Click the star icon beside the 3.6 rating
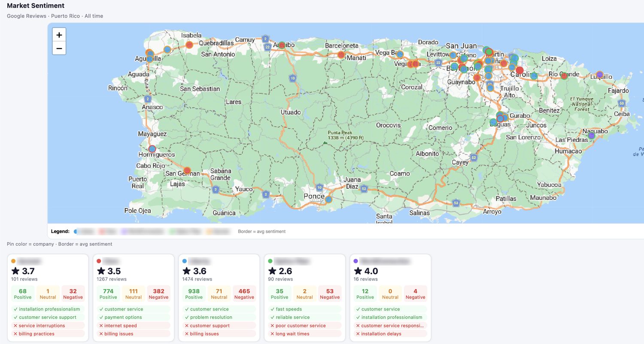 [187, 271]
